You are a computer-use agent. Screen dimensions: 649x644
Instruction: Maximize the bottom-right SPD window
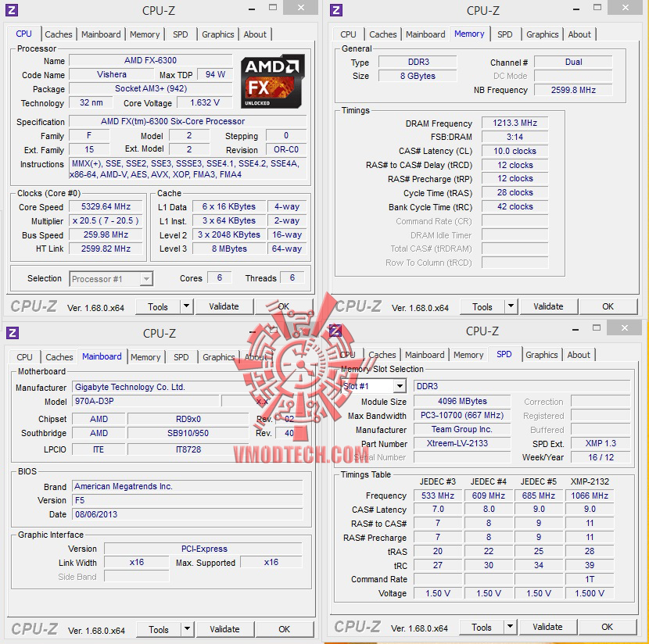(597, 328)
